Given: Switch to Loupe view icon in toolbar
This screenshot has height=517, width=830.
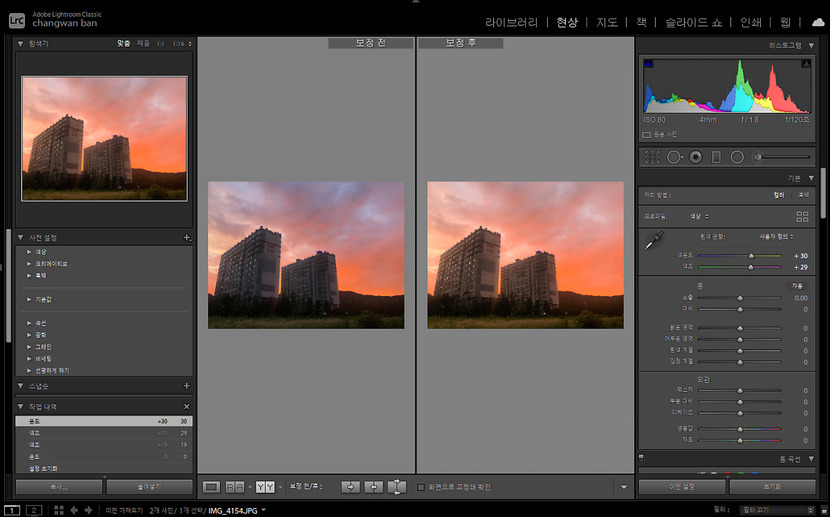Looking at the screenshot, I should click(211, 487).
